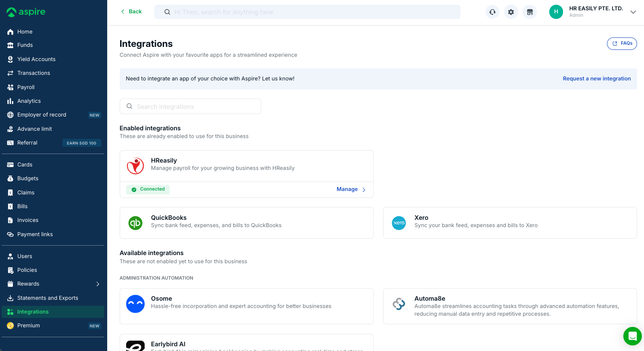Click the Integrations page heading
The width and height of the screenshot is (644, 351).
tap(146, 44)
